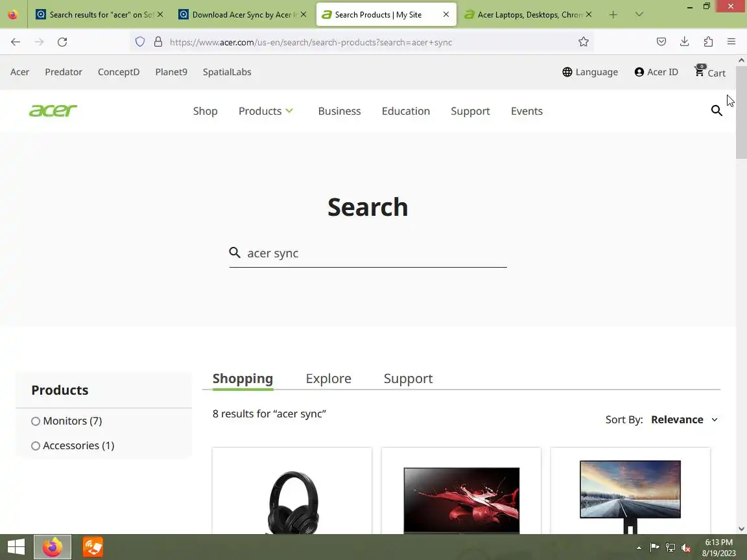Open the Windows Start menu
The image size is (747, 560).
pos(16,546)
